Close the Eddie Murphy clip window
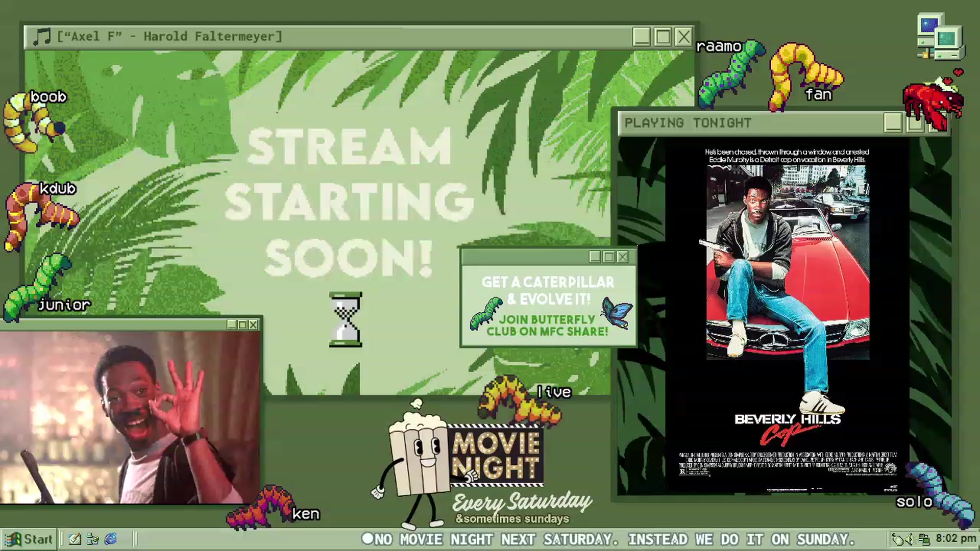Screen dimensions: 980x551 click(x=253, y=324)
